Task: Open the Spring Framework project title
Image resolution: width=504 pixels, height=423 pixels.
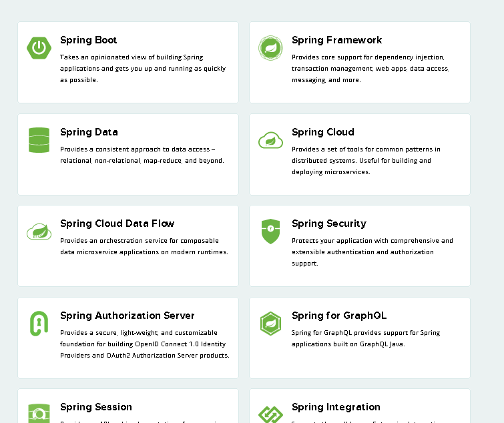Action: tap(337, 40)
